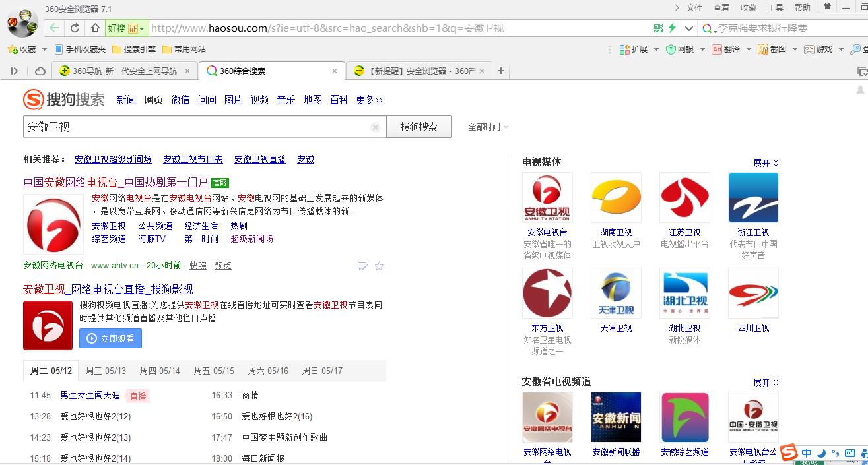Click the cloud sync icon near tabs
868x465 pixels.
[40, 71]
